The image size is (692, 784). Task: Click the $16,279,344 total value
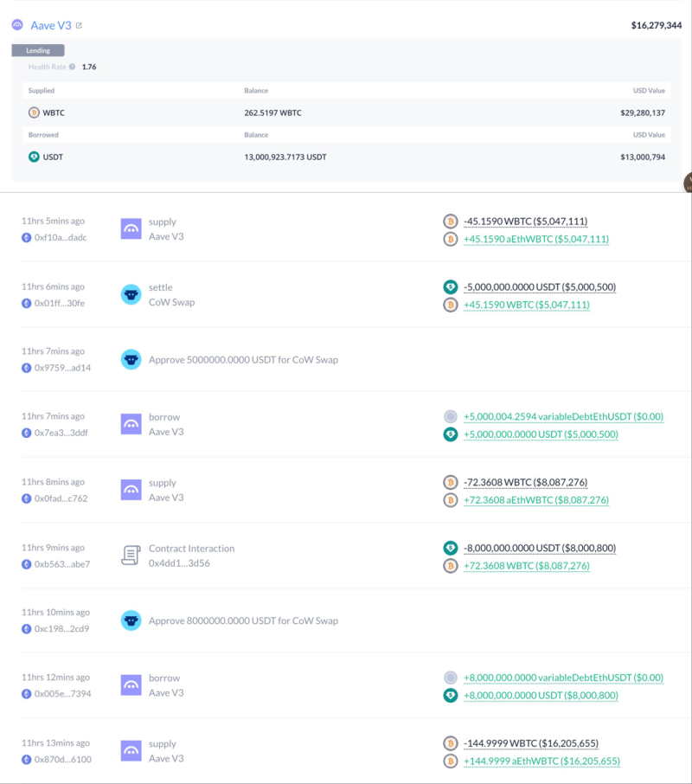[x=656, y=25]
